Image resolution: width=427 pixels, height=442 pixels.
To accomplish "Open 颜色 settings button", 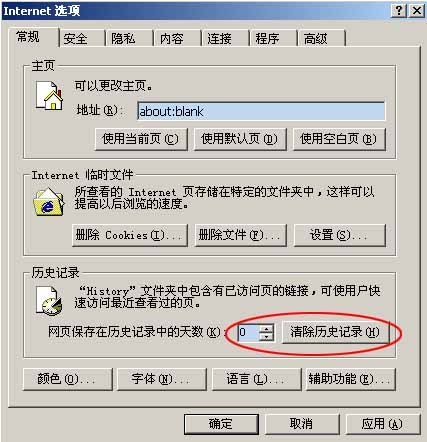I will (68, 379).
